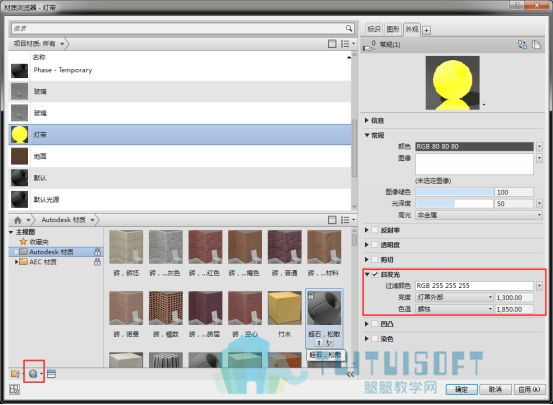This screenshot has height=405, width=553.
Task: Click the 确定 button
Action: (461, 389)
